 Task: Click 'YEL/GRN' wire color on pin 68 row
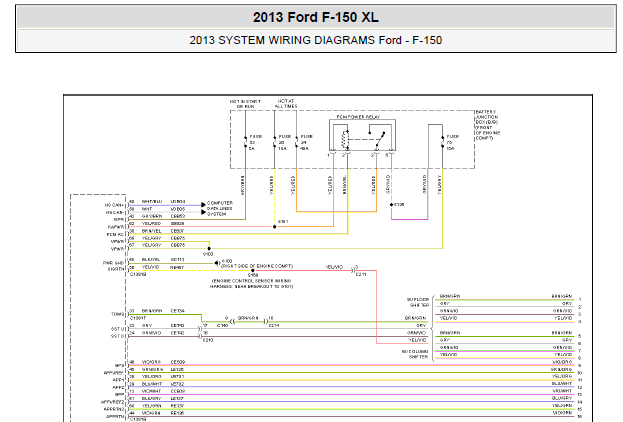click(x=152, y=406)
